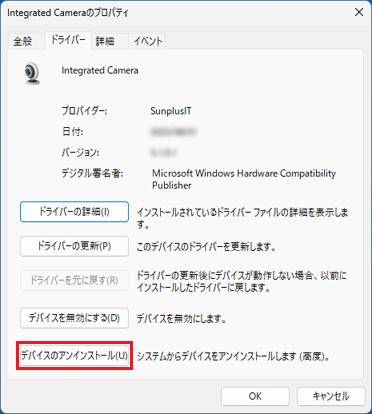Viewport: 372px width, 414px height.
Task: Dismiss dialog with キャンセル button
Action: [x=331, y=396]
